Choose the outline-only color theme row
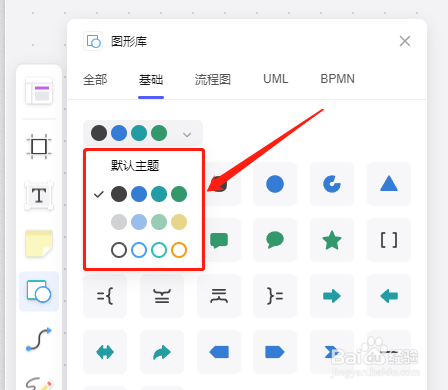Image resolution: width=448 pixels, height=390 pixels. tap(149, 250)
